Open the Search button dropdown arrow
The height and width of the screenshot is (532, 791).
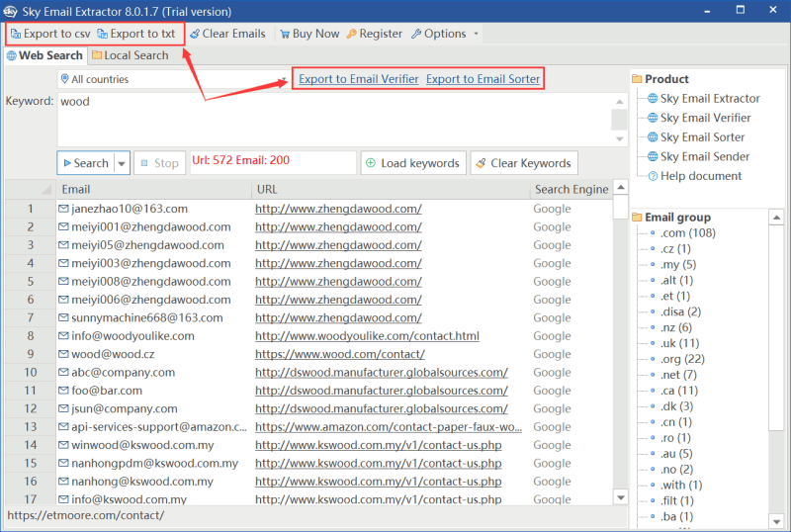(122, 163)
